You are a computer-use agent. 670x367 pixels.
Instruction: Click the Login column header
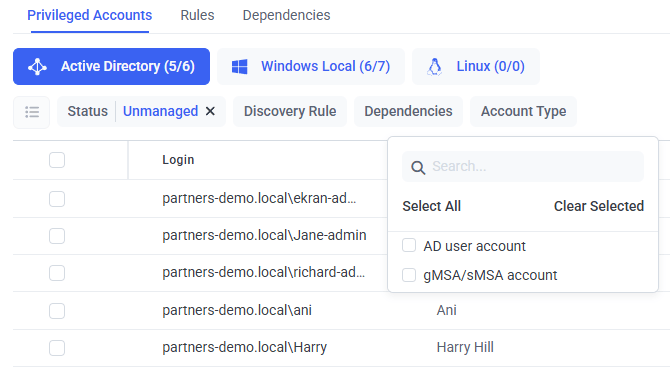(178, 160)
